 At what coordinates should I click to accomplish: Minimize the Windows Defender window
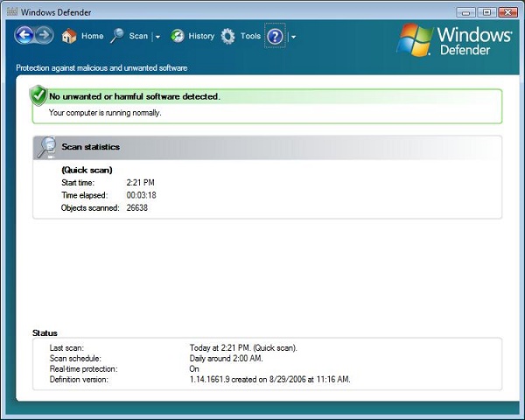468,11
